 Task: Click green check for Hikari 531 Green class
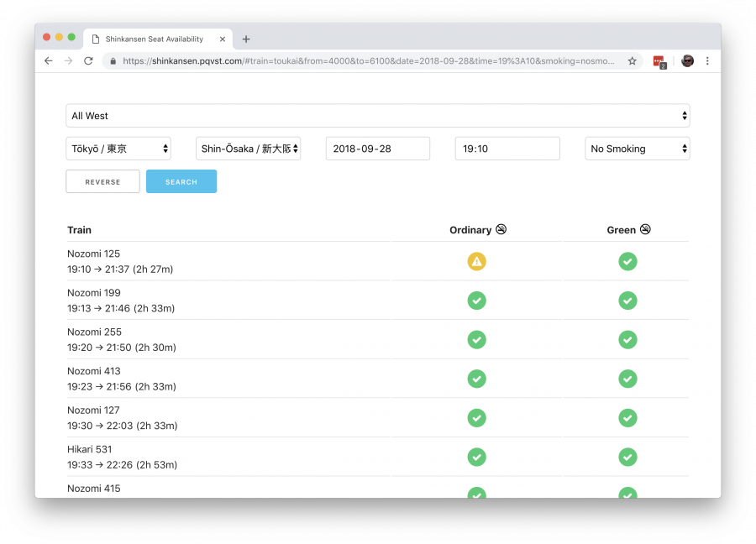[x=627, y=457]
